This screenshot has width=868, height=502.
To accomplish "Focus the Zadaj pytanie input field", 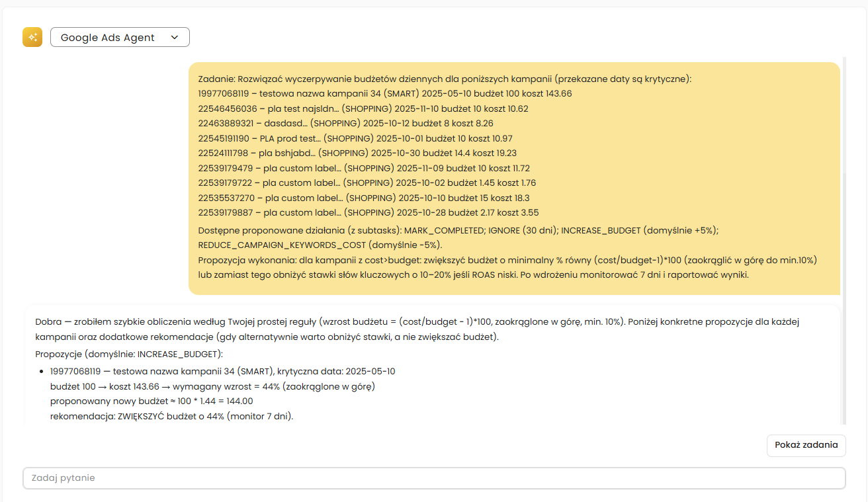I will click(434, 478).
